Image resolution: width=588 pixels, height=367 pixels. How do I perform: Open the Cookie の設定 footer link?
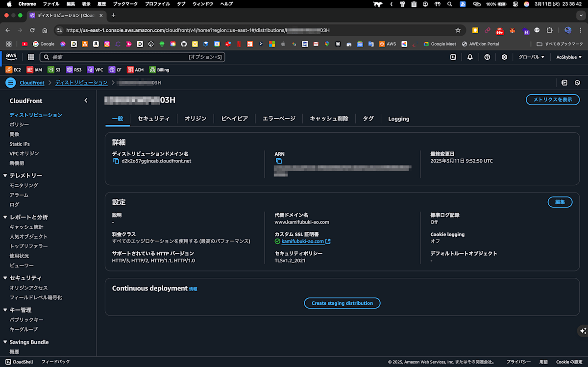569,362
